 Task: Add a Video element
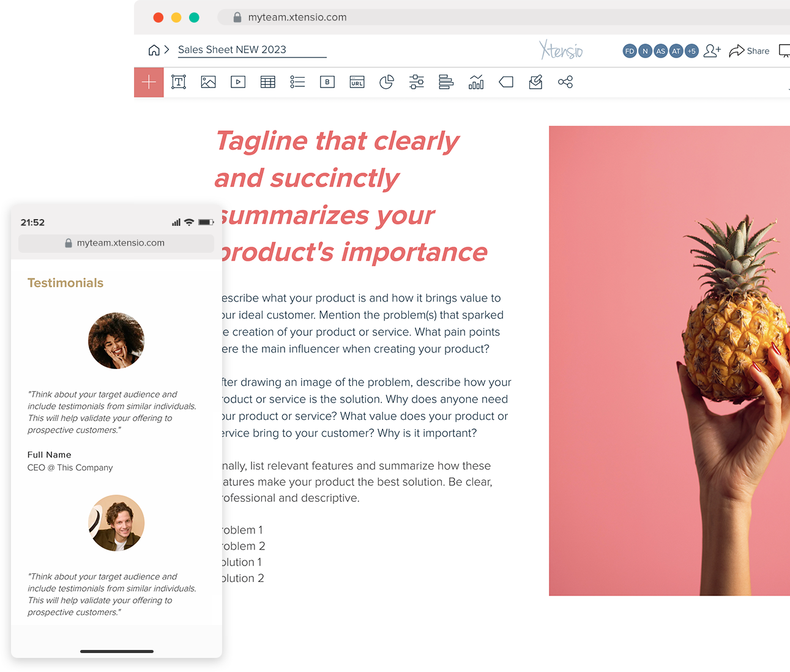click(238, 81)
